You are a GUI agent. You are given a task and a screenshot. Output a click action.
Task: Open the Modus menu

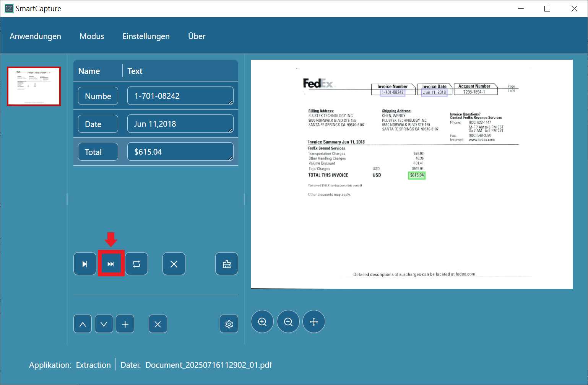92,36
